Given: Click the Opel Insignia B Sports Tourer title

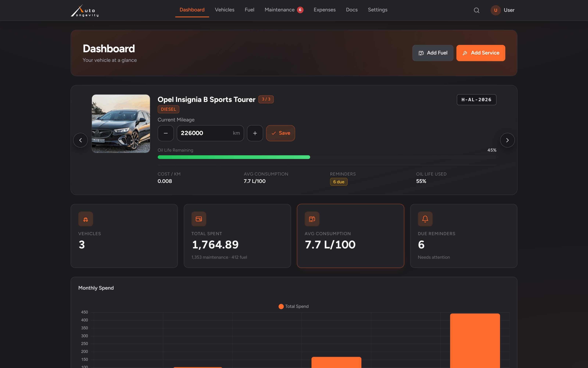Looking at the screenshot, I should [x=206, y=100].
